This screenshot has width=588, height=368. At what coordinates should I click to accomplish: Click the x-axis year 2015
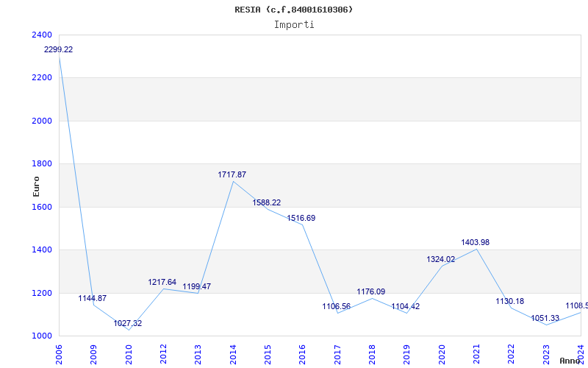tap(268, 355)
